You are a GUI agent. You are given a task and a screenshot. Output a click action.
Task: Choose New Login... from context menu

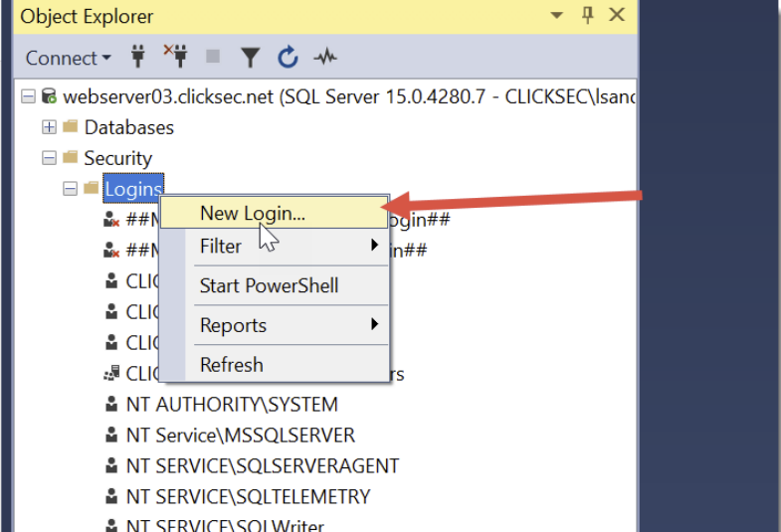pyautogui.click(x=274, y=213)
